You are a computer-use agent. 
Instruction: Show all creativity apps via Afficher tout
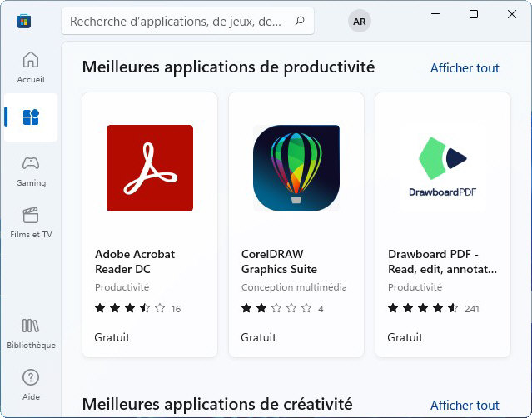[465, 406]
